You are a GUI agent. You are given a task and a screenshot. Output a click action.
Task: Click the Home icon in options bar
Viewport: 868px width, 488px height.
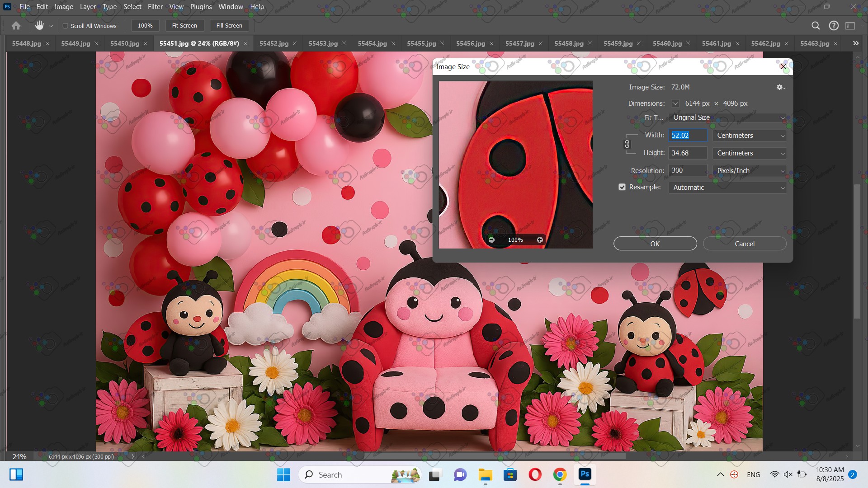pyautogui.click(x=16, y=26)
